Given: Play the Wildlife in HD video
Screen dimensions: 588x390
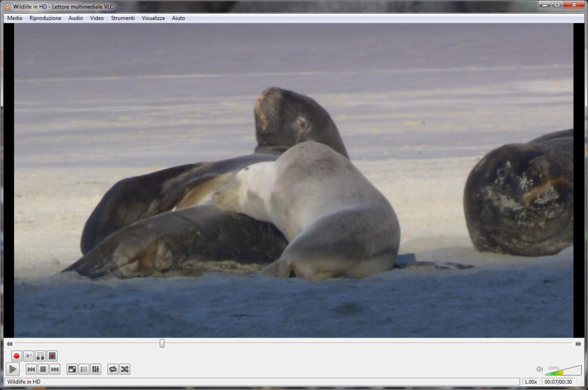Looking at the screenshot, I should [12, 369].
